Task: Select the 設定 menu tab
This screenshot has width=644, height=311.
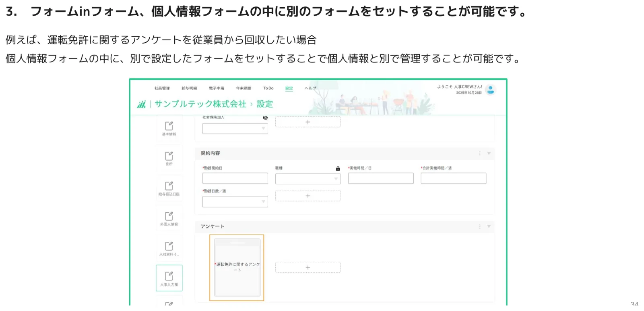Action: pyautogui.click(x=289, y=88)
